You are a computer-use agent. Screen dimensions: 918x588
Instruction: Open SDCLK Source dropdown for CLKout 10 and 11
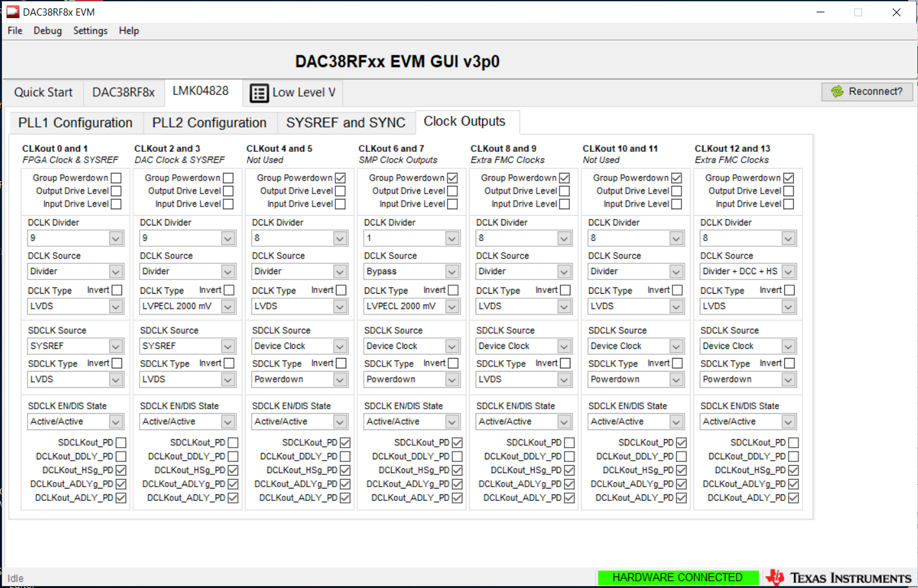(x=636, y=346)
